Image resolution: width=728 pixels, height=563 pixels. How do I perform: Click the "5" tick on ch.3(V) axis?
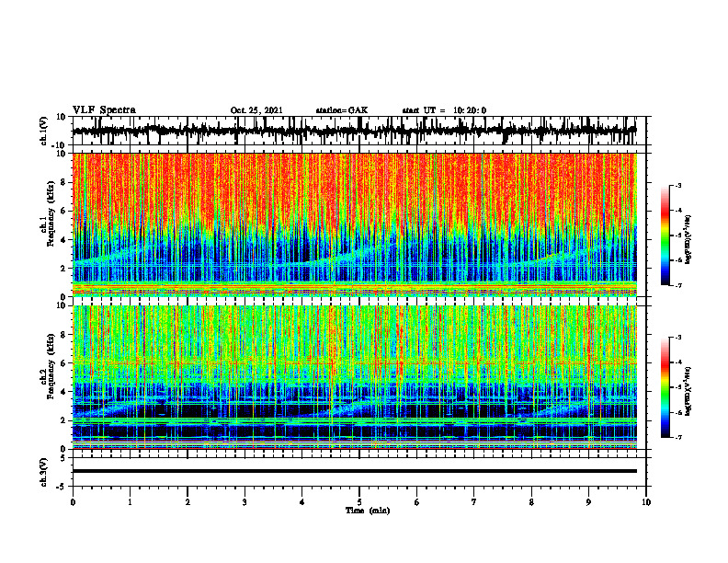64,458
